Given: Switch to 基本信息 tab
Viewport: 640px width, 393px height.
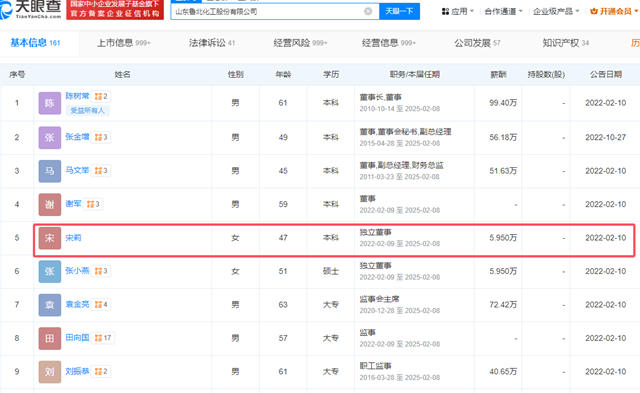Looking at the screenshot, I should pyautogui.click(x=35, y=42).
